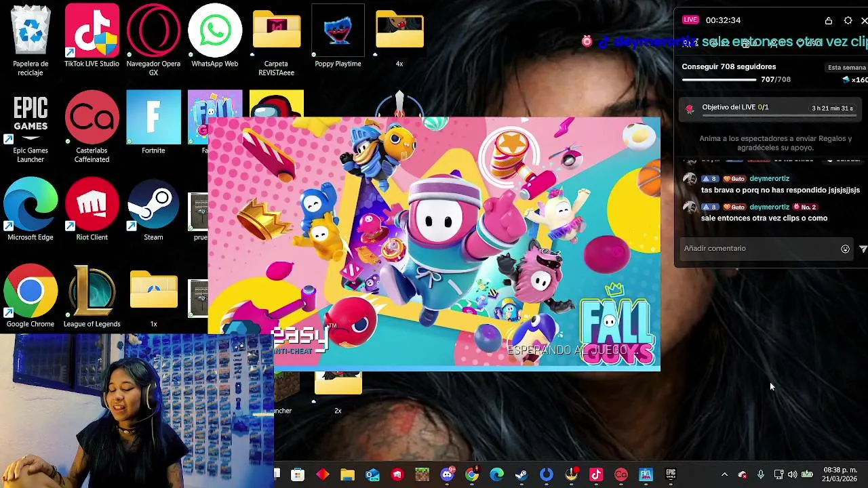The image size is (868, 488).
Task: Click the No. 2 ranking badge
Action: click(x=805, y=207)
